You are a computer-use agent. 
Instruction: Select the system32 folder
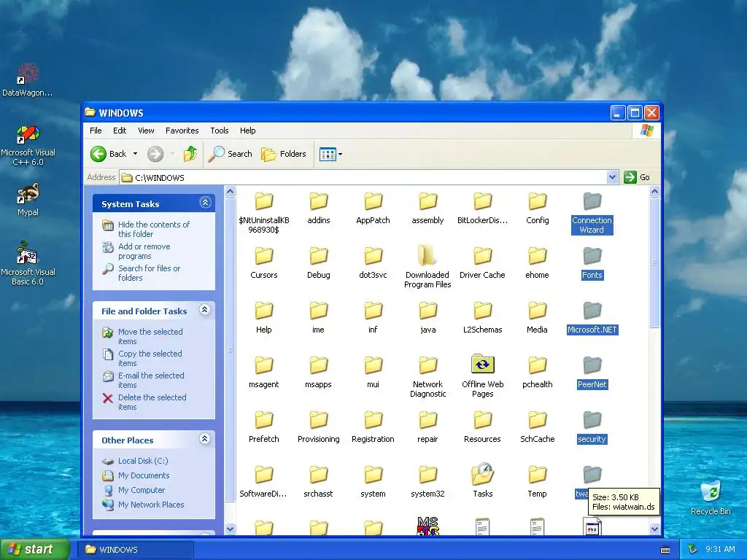(427, 481)
